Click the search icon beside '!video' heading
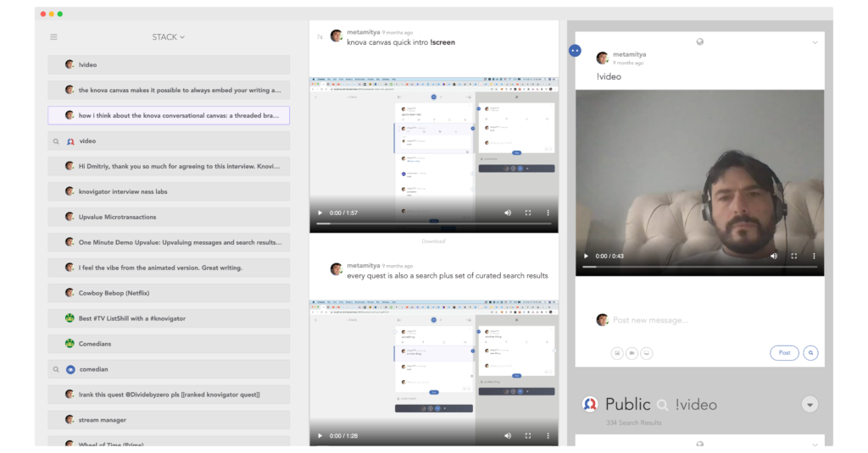This screenshot has width=868, height=453. point(662,406)
